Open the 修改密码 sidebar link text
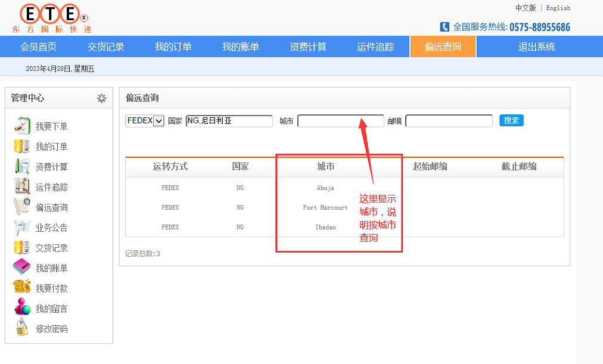Image resolution: width=603 pixels, height=364 pixels. (x=51, y=329)
